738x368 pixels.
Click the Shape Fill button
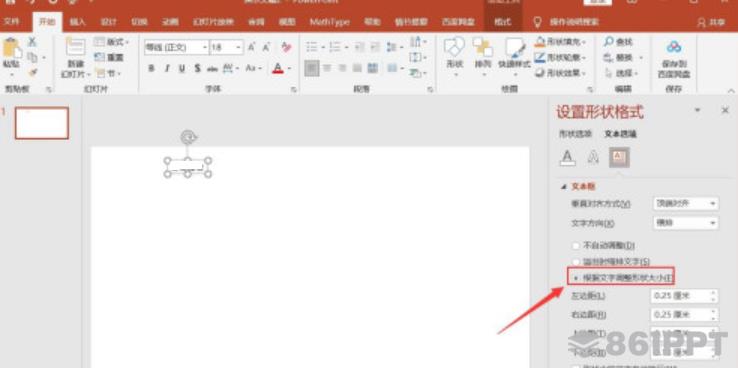[x=560, y=42]
